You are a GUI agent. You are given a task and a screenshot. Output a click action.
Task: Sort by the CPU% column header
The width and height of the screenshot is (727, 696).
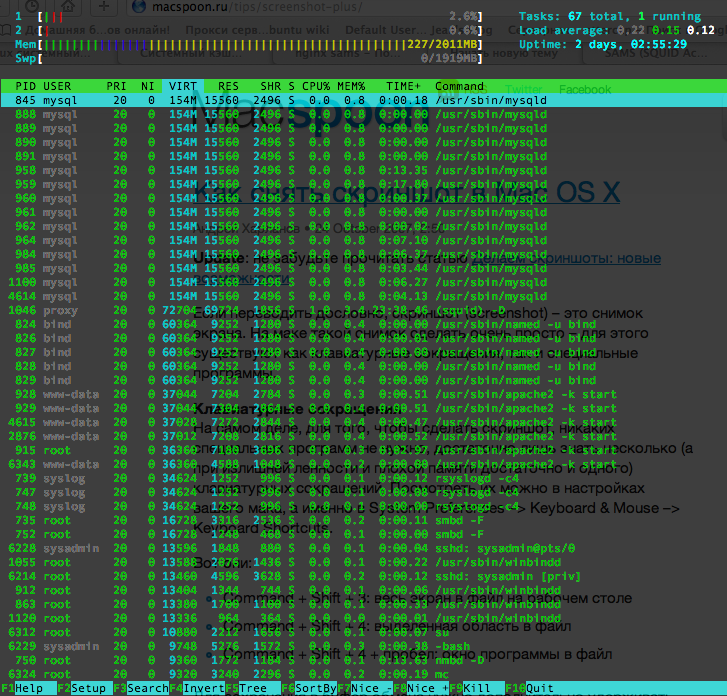316,86
